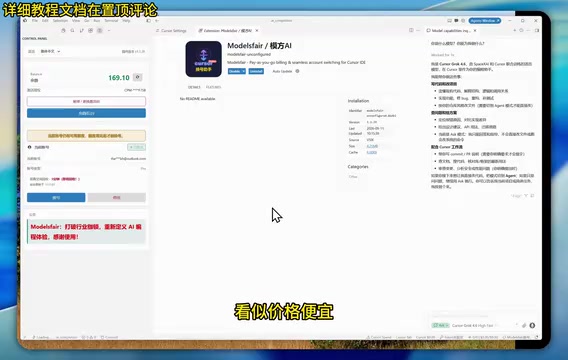Click the green badge button in account header
This screenshot has width=568, height=360.
[x=136, y=147]
